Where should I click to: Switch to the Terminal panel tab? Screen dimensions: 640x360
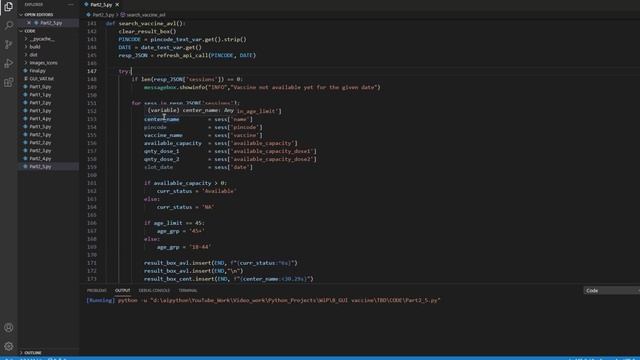(x=188, y=291)
